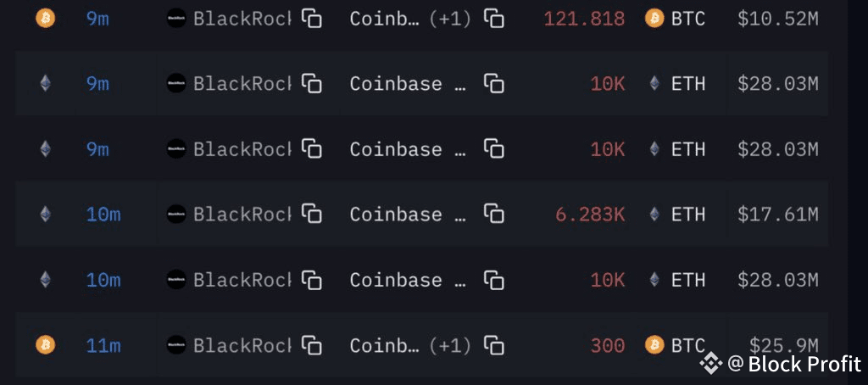
Task: Copy Coinbase address in 121.818 BTC row
Action: point(494,19)
